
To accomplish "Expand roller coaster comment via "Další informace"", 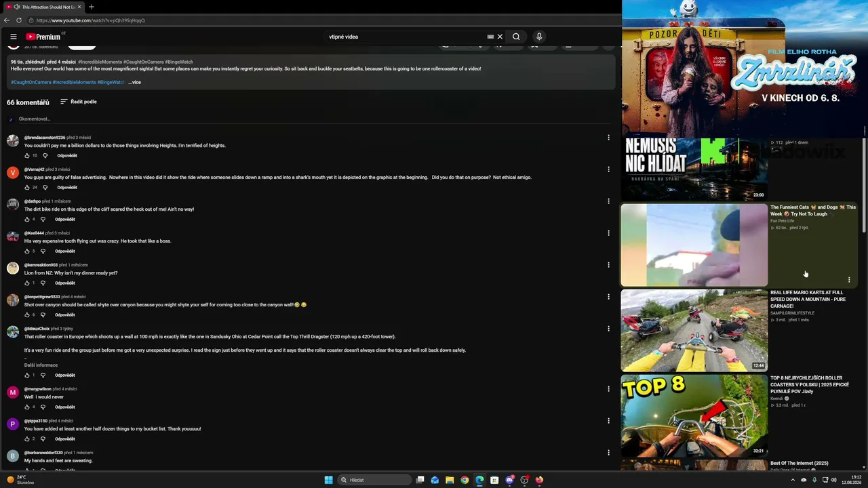I will 41,365.
